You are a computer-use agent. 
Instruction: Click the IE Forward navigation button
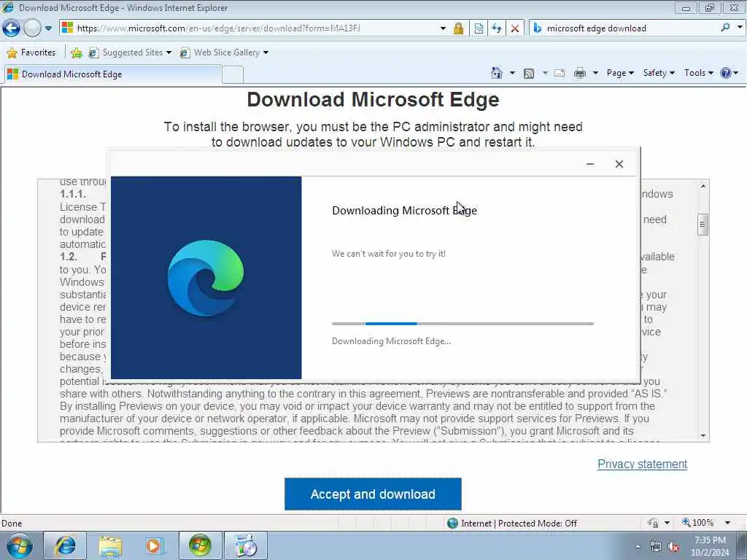32,28
